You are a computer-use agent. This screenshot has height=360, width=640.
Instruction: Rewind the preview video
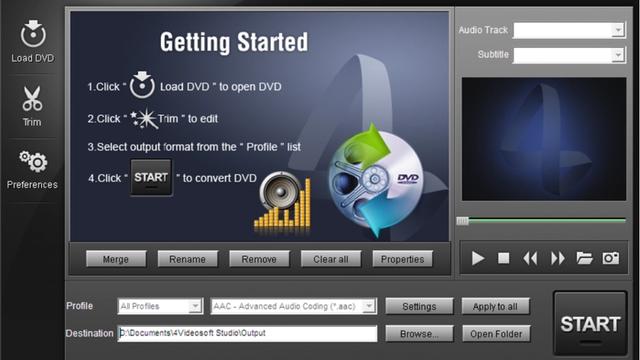pyautogui.click(x=530, y=258)
